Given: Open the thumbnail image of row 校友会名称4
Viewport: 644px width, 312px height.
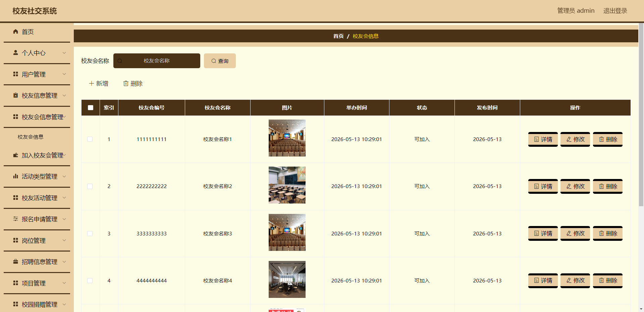Looking at the screenshot, I should coord(287,279).
